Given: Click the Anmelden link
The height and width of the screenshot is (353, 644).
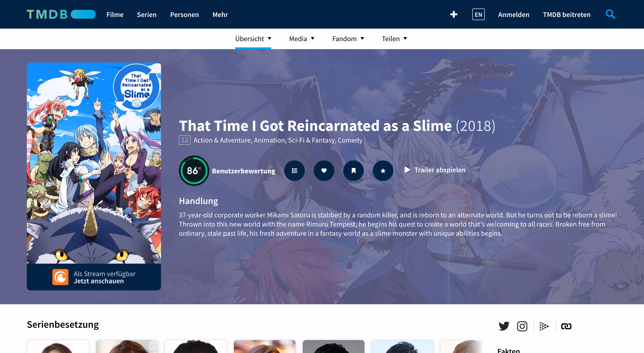Looking at the screenshot, I should click(513, 15).
